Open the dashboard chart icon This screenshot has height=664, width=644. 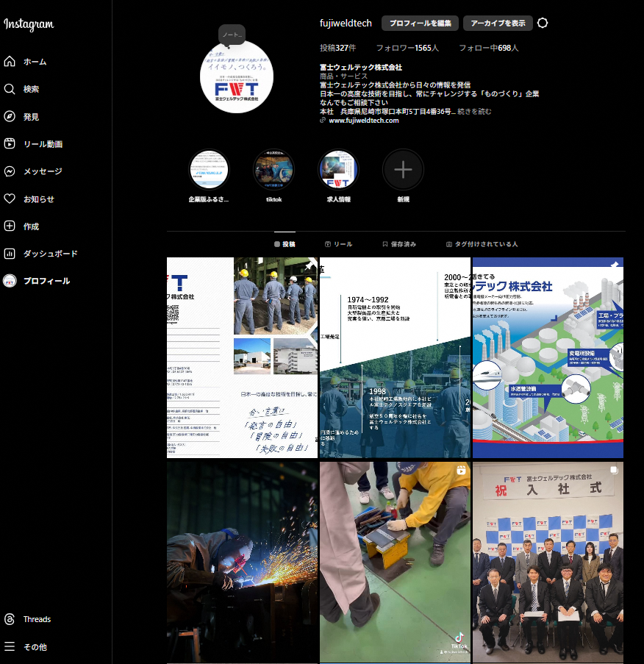pyautogui.click(x=10, y=254)
